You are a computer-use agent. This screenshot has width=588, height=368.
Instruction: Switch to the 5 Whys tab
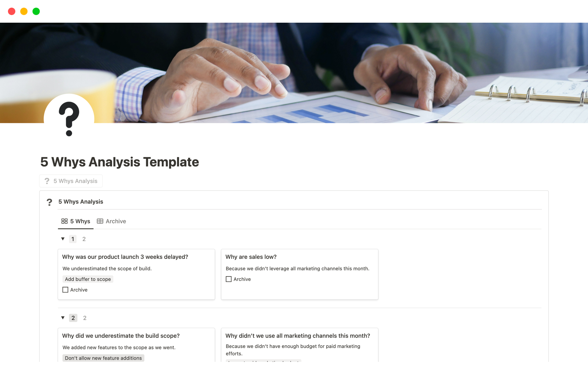(x=76, y=221)
